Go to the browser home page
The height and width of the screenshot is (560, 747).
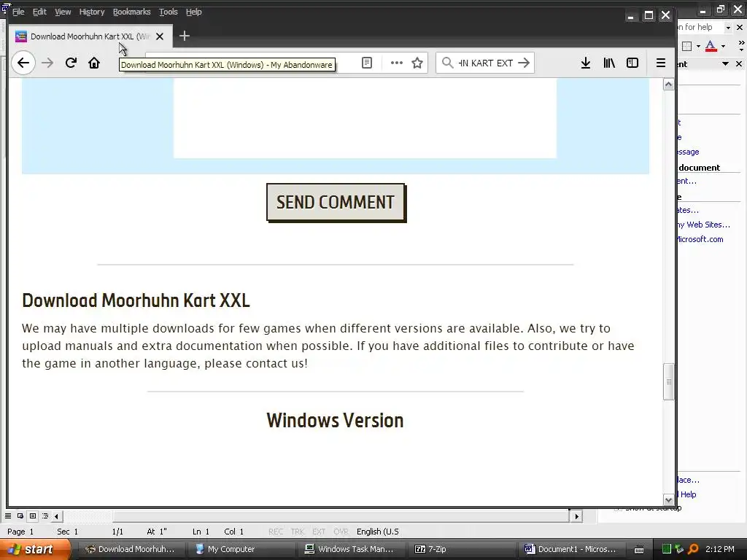coord(94,63)
